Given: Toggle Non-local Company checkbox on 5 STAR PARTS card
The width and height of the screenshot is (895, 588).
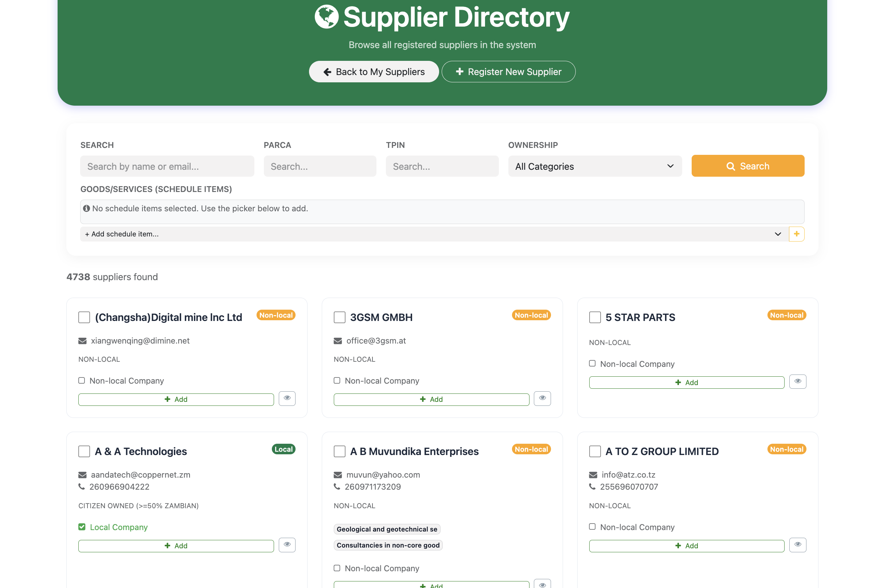Looking at the screenshot, I should (592, 364).
